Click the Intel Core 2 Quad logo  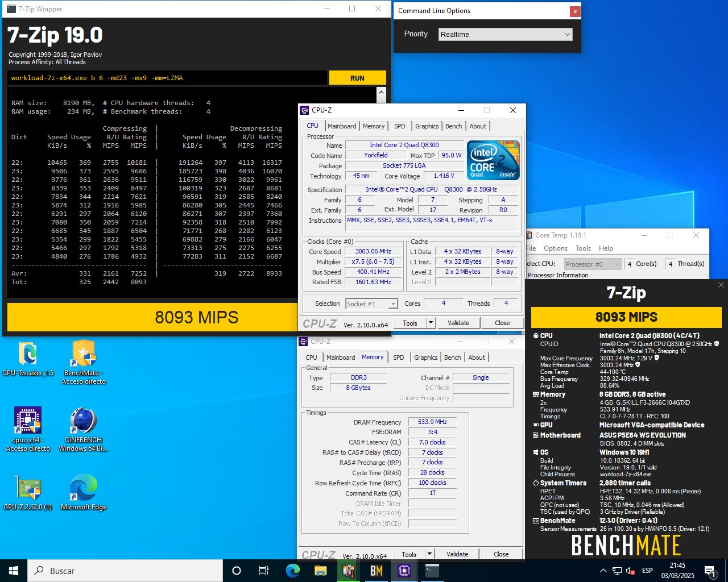493,161
